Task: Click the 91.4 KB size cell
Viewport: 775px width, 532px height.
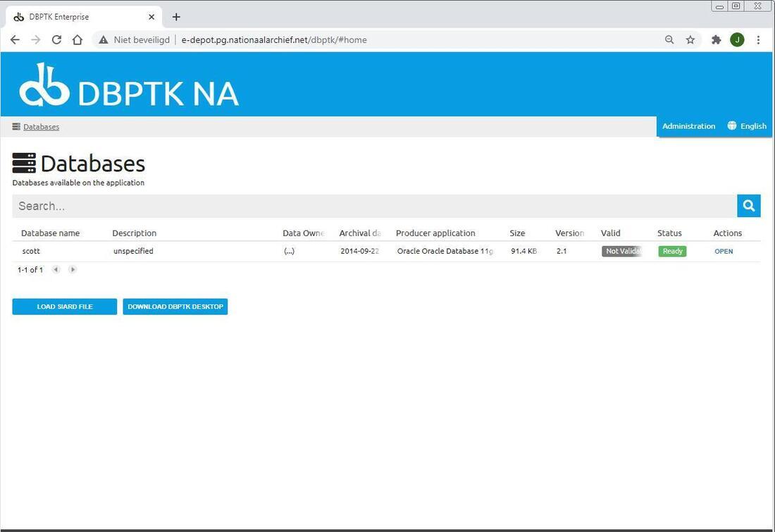Action: click(524, 251)
